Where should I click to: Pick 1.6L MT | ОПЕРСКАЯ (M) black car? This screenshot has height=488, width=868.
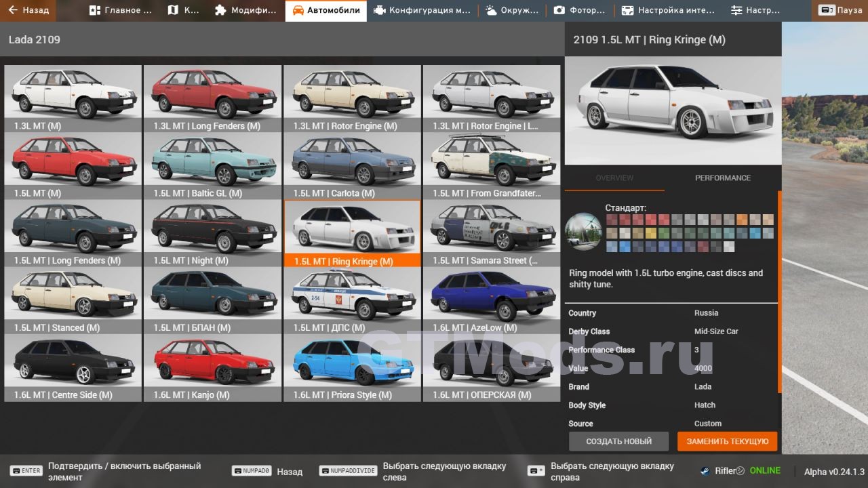(492, 367)
